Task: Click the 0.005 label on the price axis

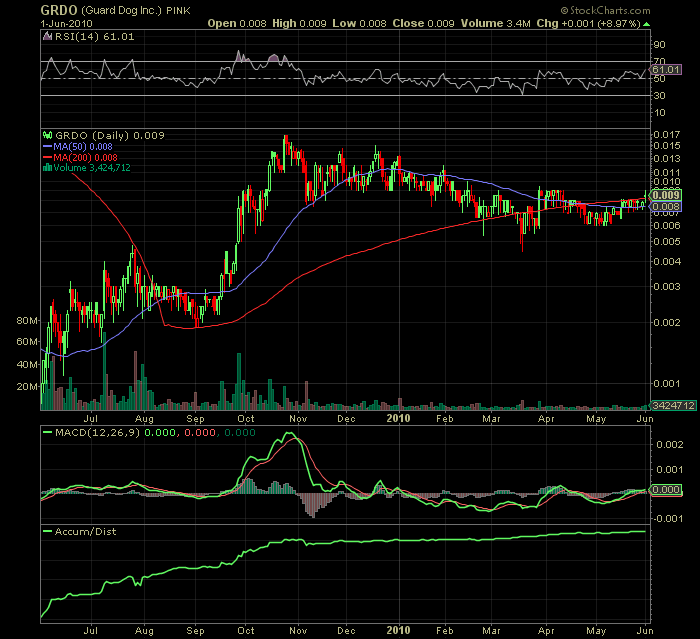Action: 667,242
